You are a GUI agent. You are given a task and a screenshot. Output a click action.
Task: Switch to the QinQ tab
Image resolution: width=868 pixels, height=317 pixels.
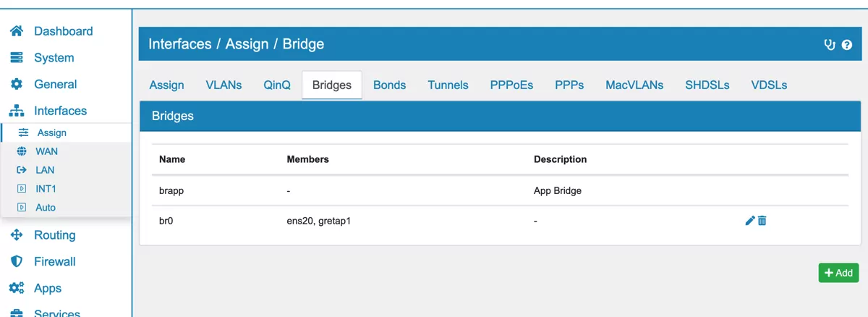click(x=277, y=85)
